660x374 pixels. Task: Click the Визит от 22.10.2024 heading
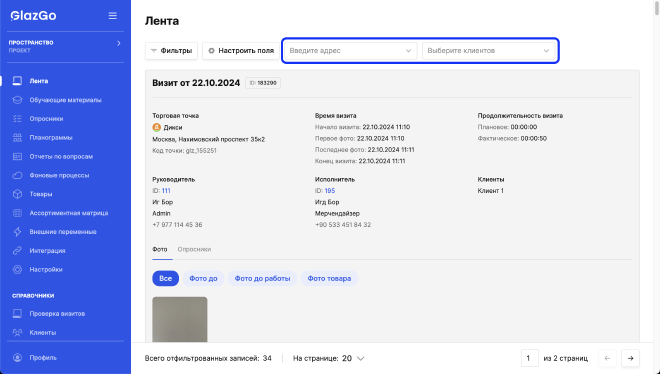pos(196,83)
